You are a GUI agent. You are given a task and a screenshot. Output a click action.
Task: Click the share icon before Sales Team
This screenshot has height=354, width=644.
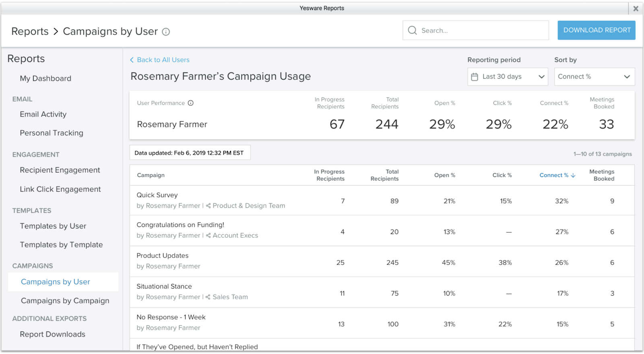208,297
